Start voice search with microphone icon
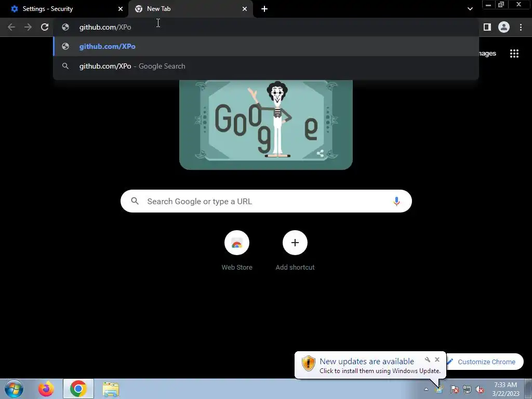The height and width of the screenshot is (399, 532). click(x=396, y=201)
